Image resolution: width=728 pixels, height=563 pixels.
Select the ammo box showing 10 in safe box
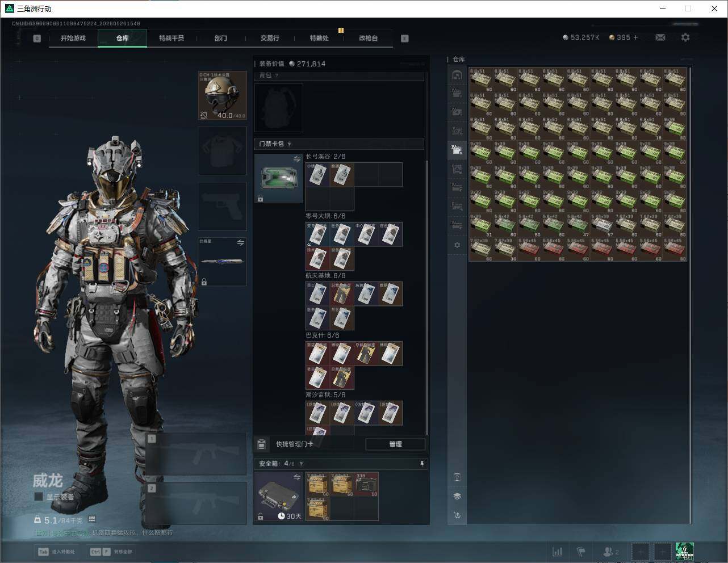(x=366, y=485)
